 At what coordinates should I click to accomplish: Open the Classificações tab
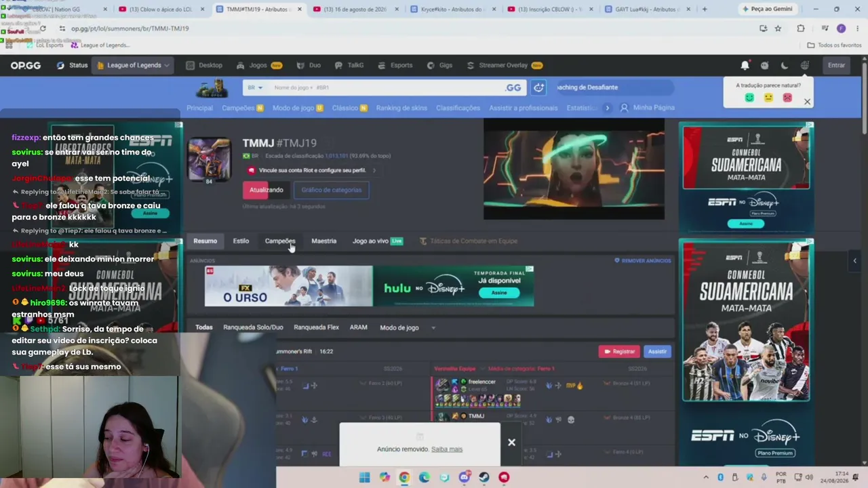[458, 108]
